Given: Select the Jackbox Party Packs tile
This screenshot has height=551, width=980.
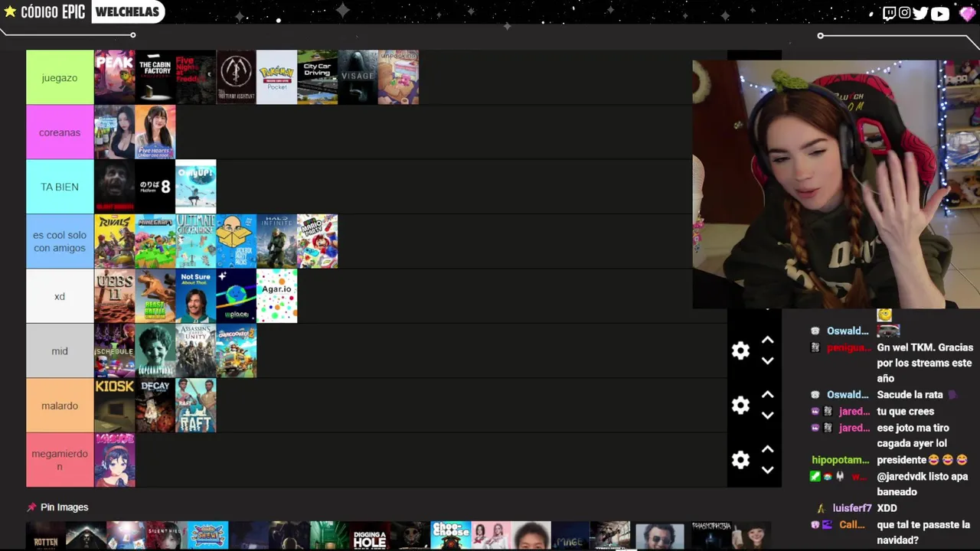Looking at the screenshot, I should (237, 242).
